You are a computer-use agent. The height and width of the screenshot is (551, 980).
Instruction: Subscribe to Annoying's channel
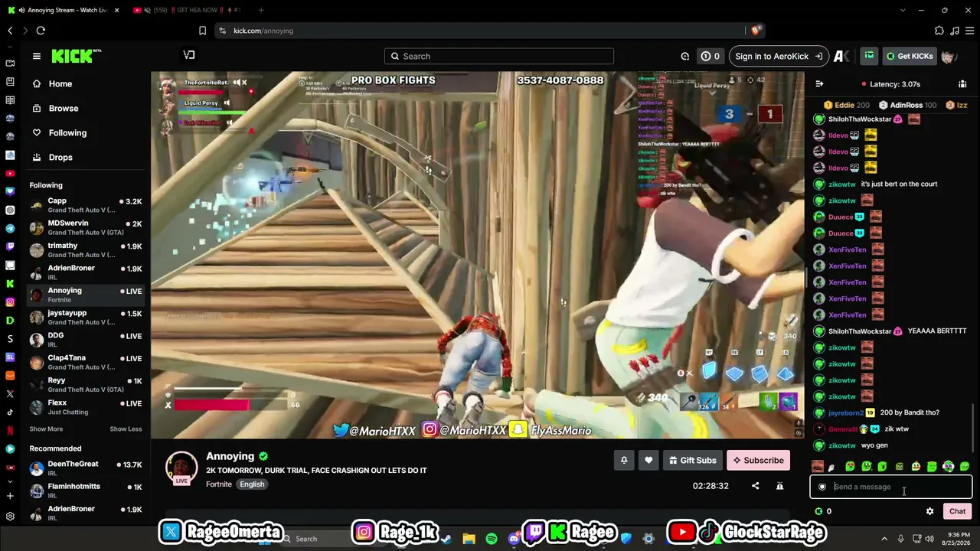(758, 460)
